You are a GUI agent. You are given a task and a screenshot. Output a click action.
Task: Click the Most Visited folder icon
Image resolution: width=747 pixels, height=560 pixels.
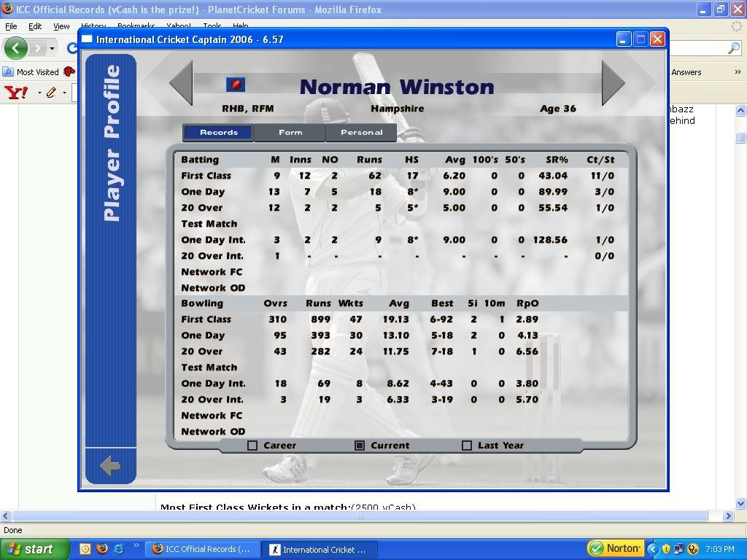pyautogui.click(x=8, y=72)
